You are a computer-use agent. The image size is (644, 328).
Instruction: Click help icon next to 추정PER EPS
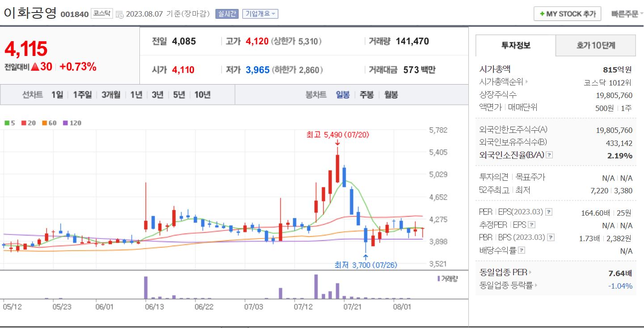[x=531, y=225]
